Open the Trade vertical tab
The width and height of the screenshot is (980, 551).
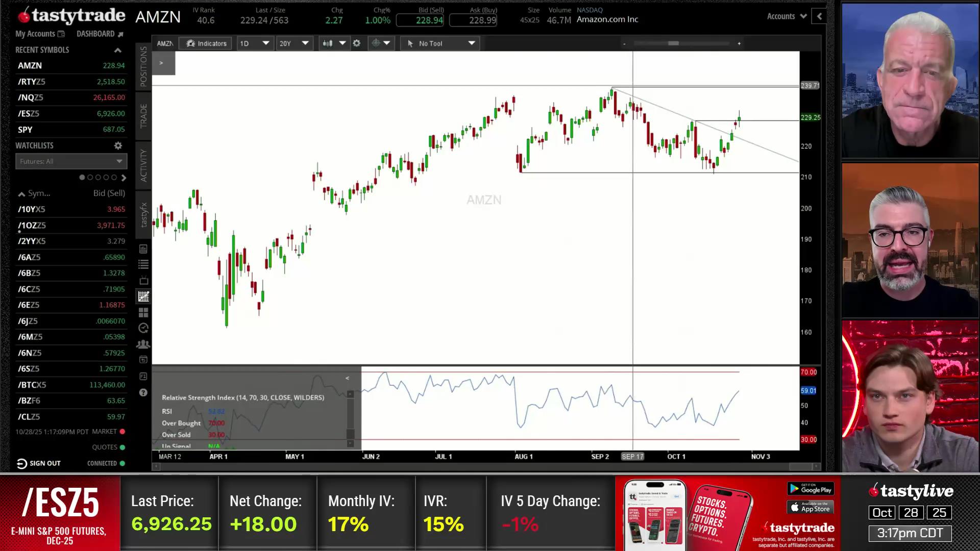(143, 116)
